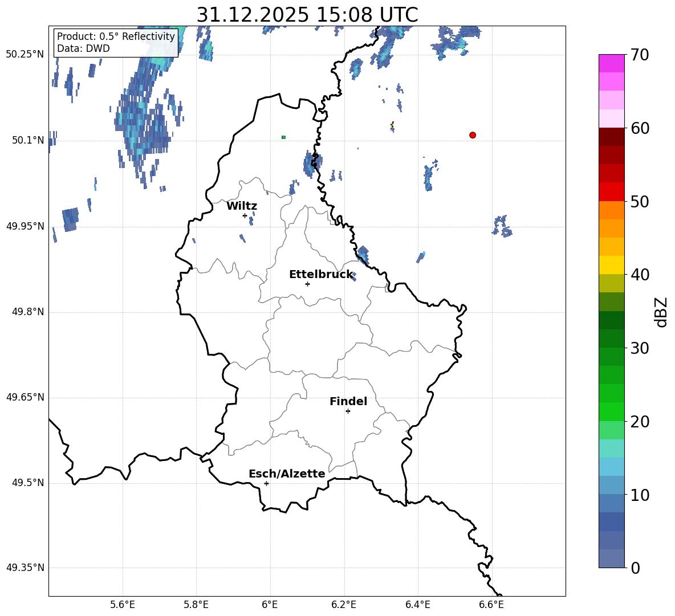Image resolution: width=675 pixels, height=616 pixels.
Task: Click the colorbar tick label 70
Action: [640, 55]
